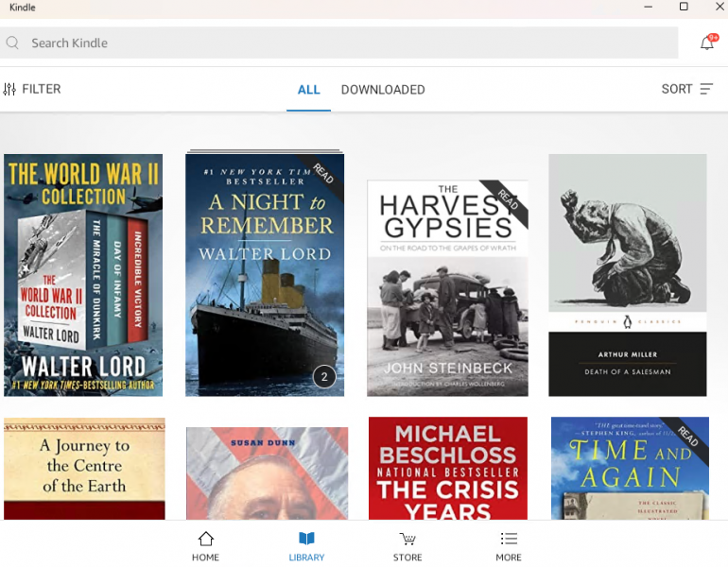Click the search magnifier icon

click(x=12, y=43)
